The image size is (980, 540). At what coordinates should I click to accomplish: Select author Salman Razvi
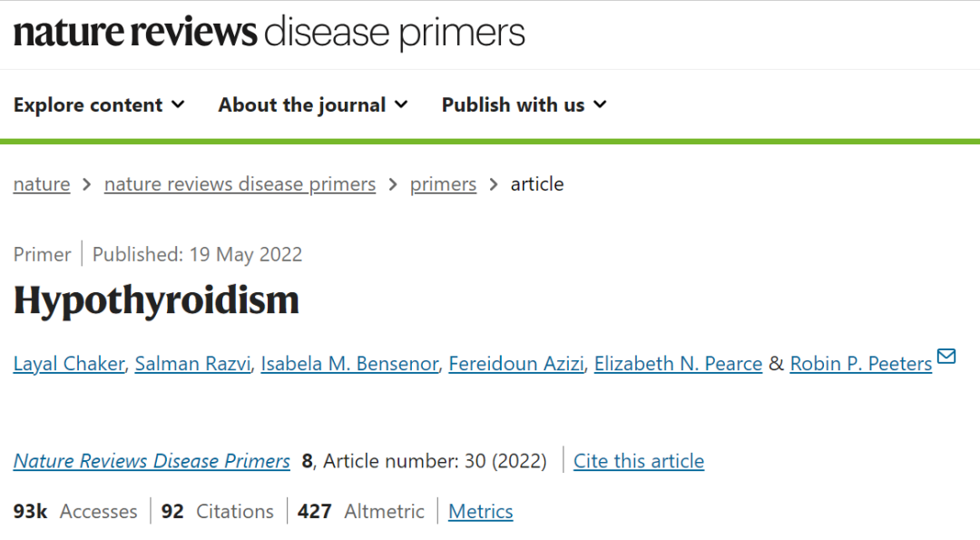click(x=192, y=364)
